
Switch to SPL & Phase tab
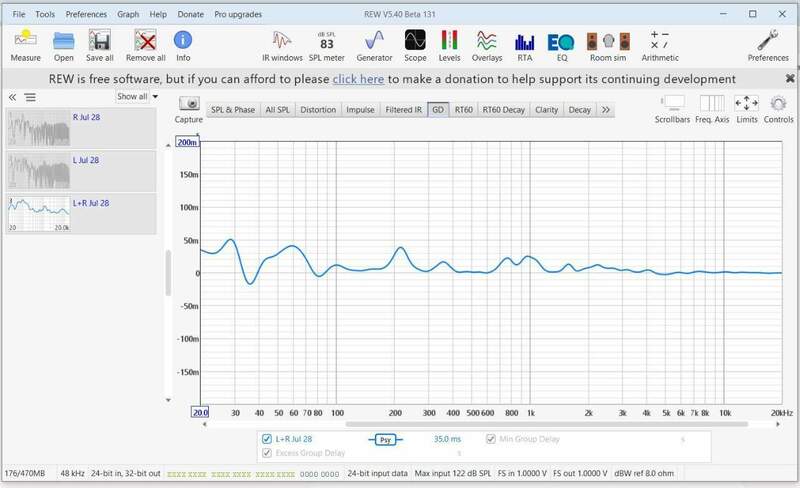233,110
